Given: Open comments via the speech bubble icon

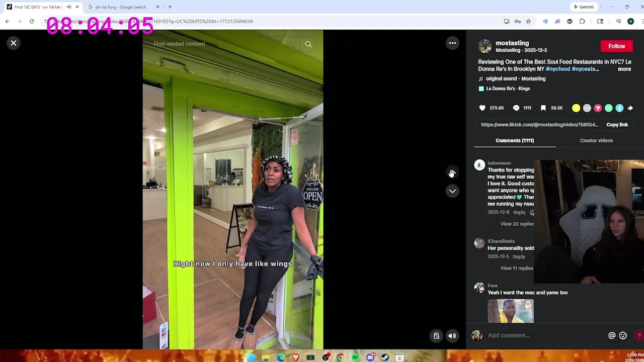Looking at the screenshot, I should [516, 108].
